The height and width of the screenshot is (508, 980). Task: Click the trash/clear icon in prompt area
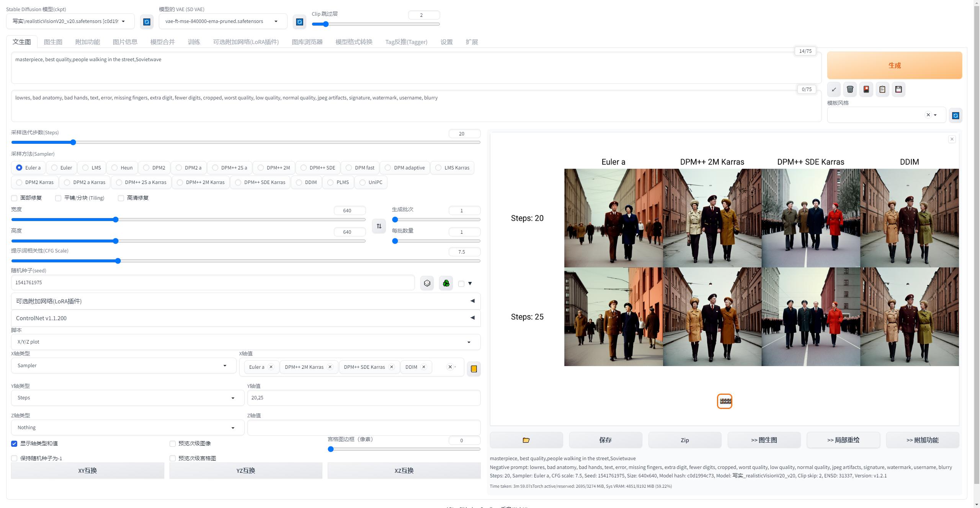[850, 89]
